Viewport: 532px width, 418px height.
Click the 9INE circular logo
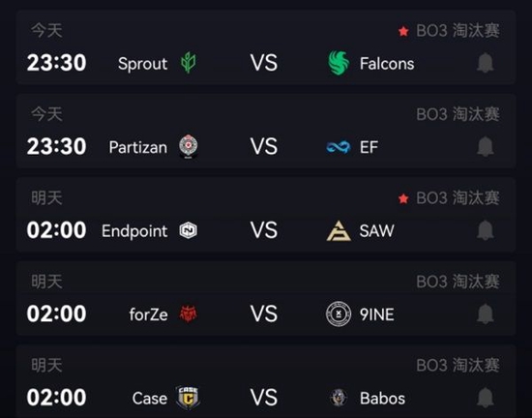point(339,314)
